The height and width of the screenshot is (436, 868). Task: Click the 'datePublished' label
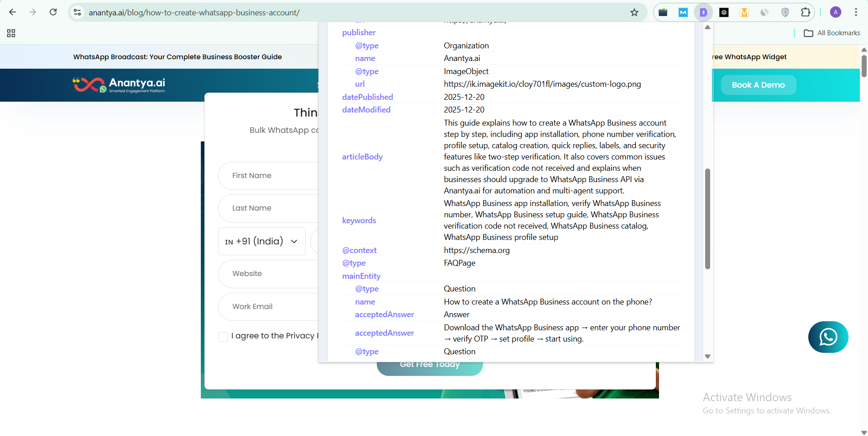[367, 97]
